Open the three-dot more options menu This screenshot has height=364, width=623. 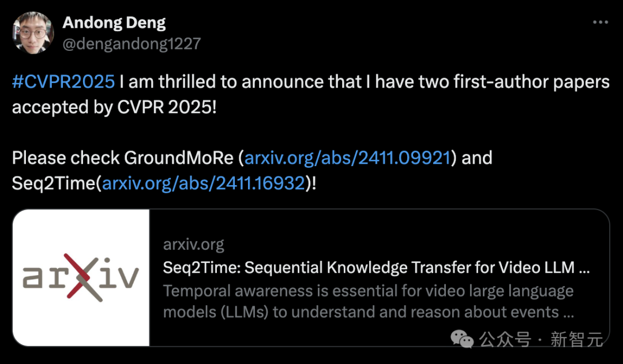(x=601, y=22)
